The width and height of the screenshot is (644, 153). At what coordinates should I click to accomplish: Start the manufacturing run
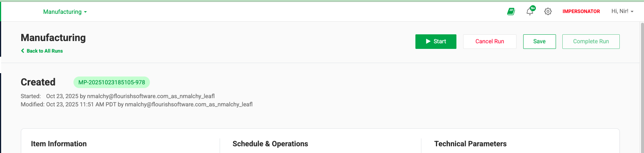coord(436,41)
